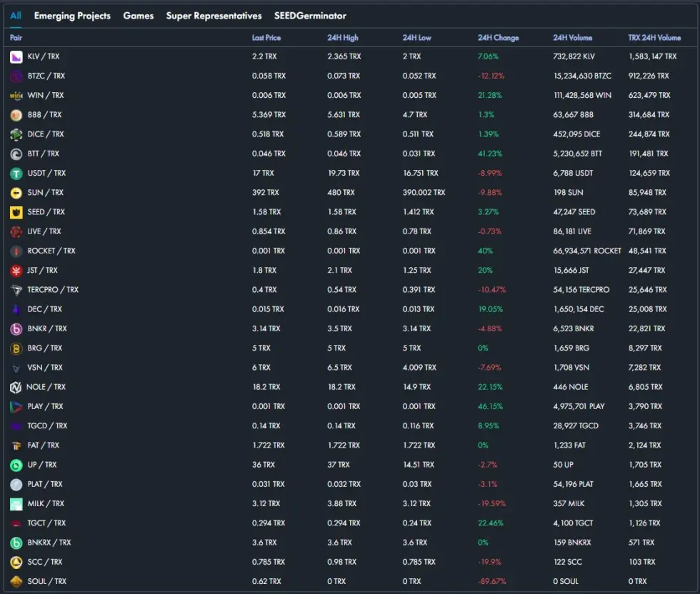
Task: Sort by Last Price column
Action: 266,38
